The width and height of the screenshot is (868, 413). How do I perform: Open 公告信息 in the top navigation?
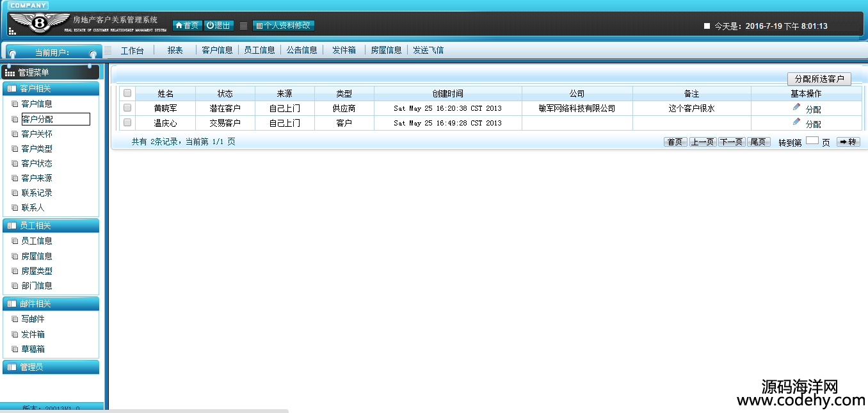point(301,50)
